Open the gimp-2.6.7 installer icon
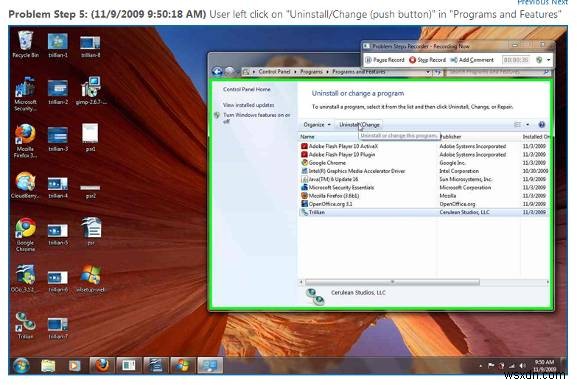 91,91
